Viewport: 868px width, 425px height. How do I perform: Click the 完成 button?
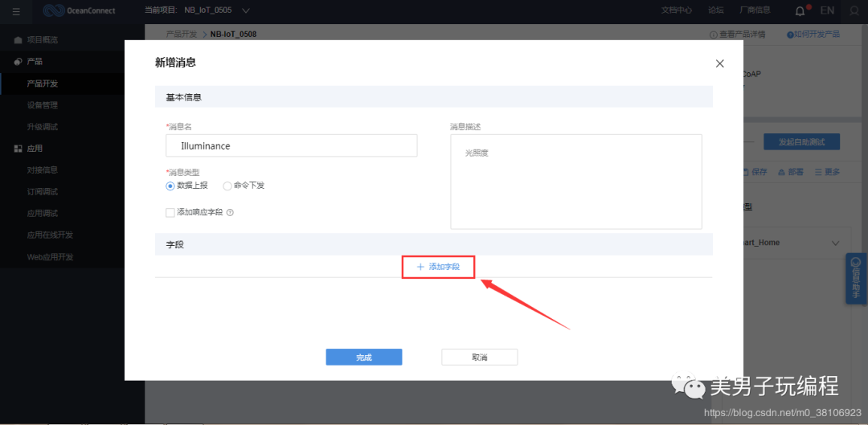point(364,358)
